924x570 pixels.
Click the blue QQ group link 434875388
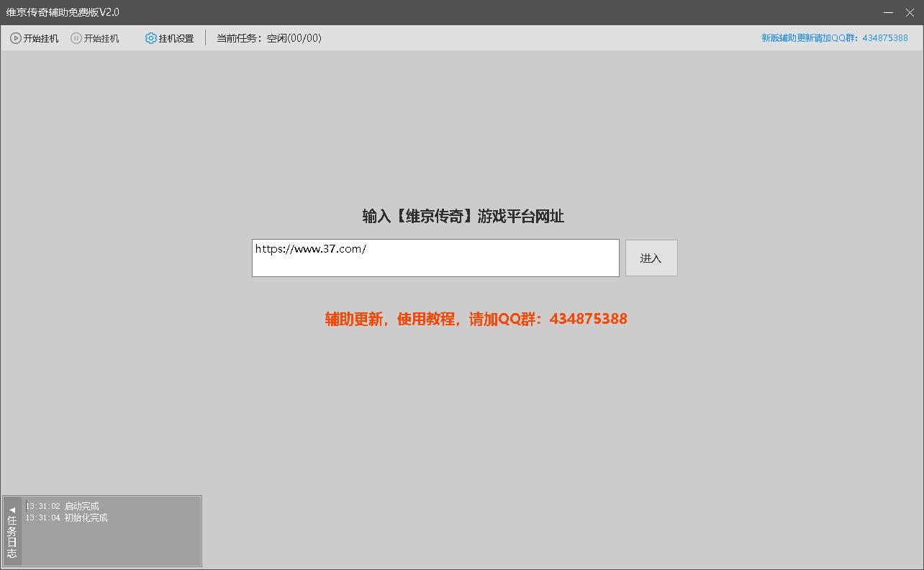point(835,38)
